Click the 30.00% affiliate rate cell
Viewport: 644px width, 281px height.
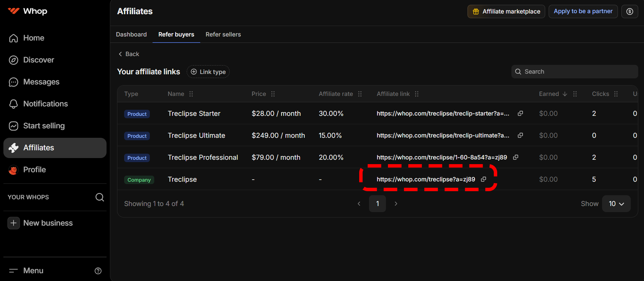pyautogui.click(x=331, y=113)
